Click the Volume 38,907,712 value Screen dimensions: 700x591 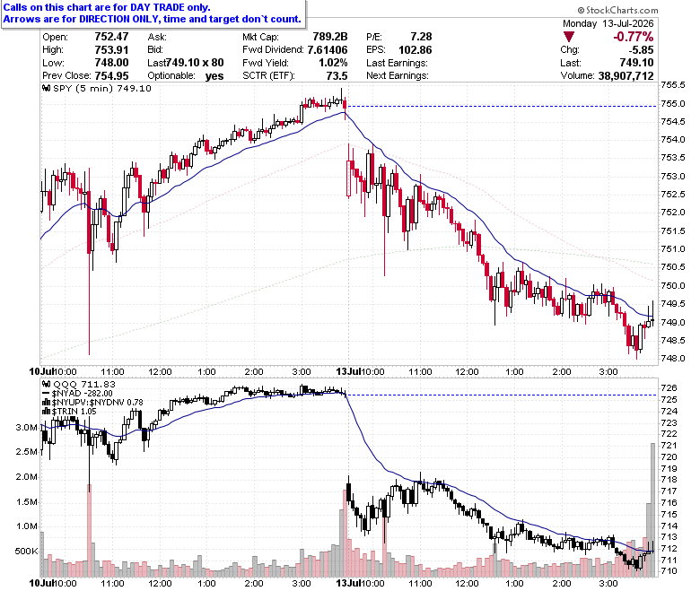click(x=626, y=76)
